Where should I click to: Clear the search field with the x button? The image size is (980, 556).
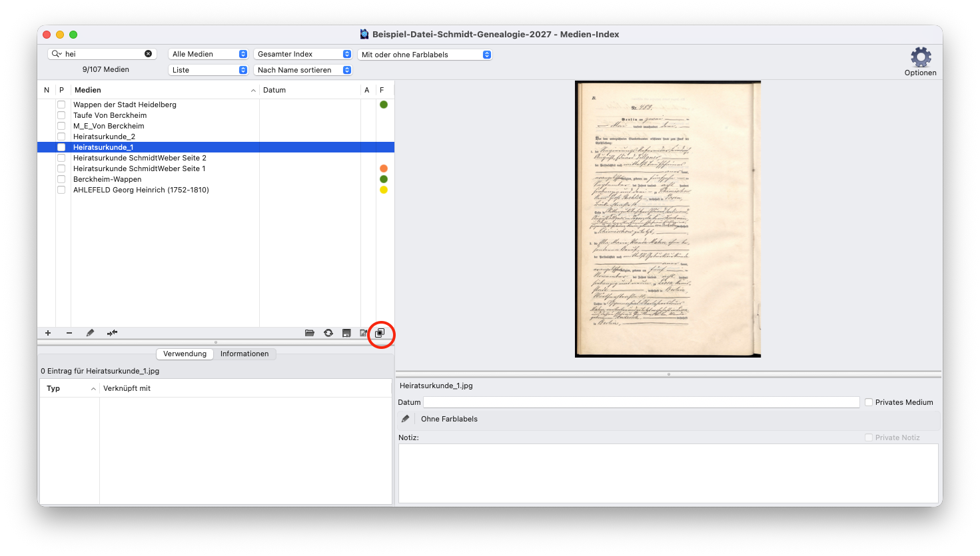click(x=148, y=54)
